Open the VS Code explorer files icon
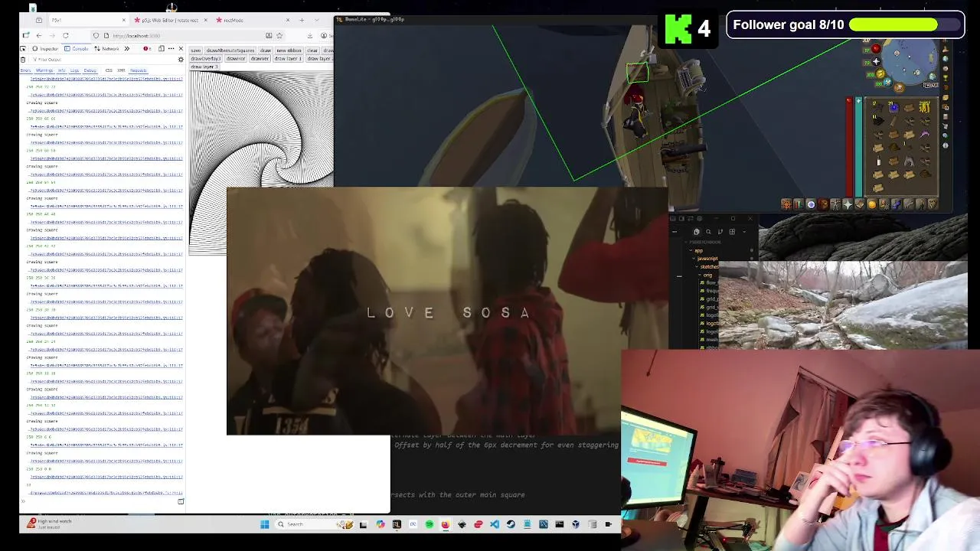This screenshot has width=980, height=551. click(697, 232)
